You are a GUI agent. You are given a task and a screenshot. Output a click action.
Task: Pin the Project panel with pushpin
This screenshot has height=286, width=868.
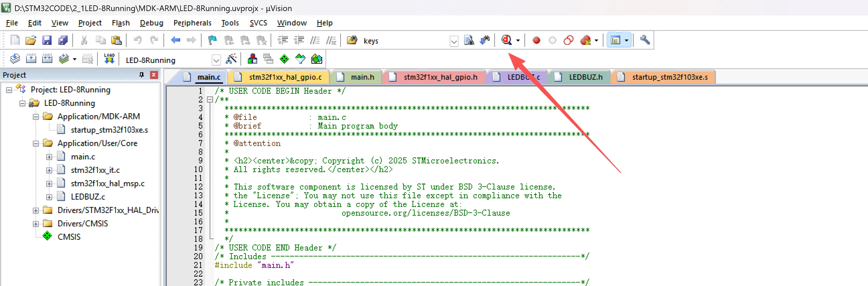[142, 75]
